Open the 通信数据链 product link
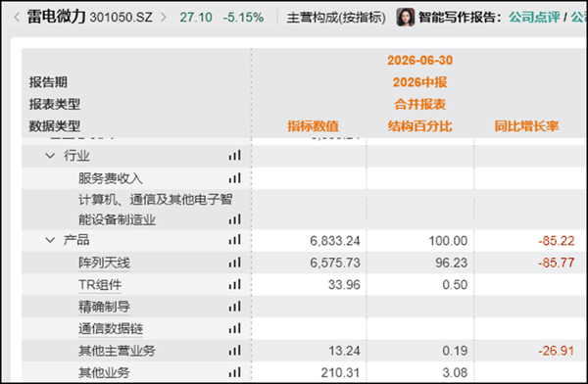The height and width of the screenshot is (384, 588). click(x=111, y=329)
